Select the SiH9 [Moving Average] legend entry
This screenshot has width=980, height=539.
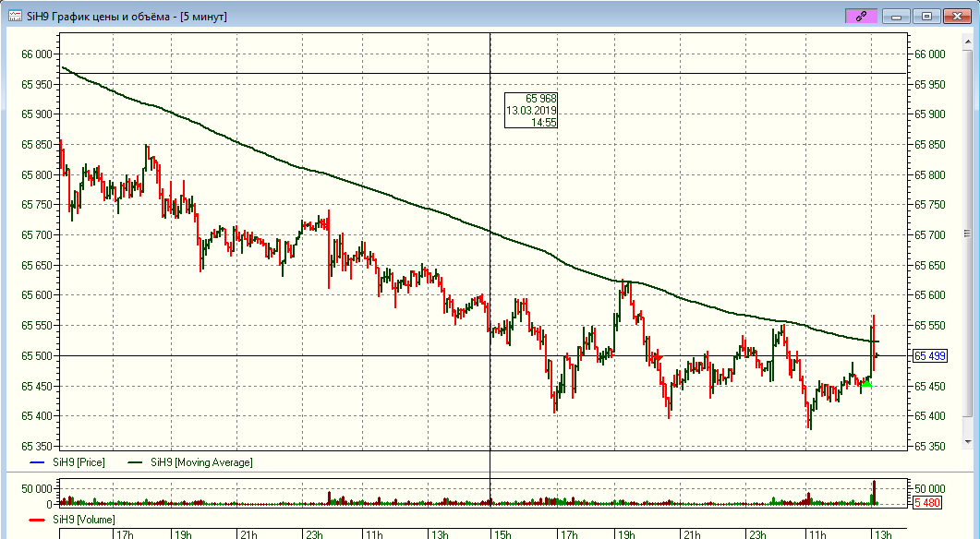click(x=200, y=462)
